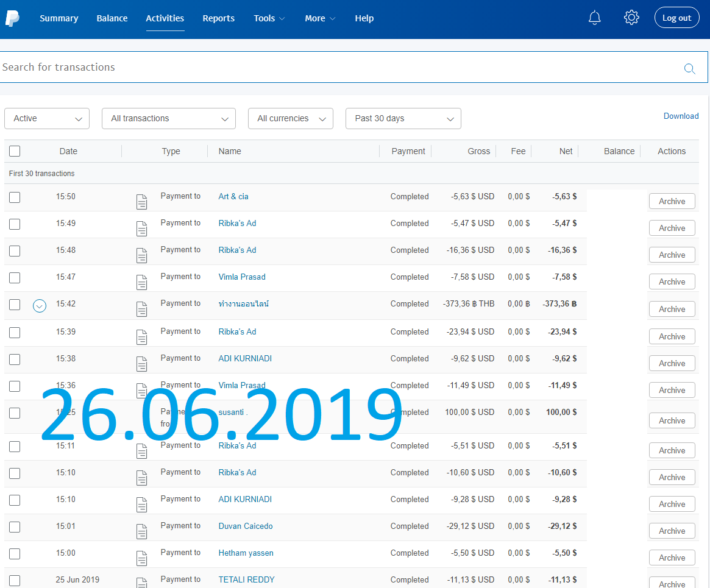Click the PayPal logo icon

click(x=12, y=18)
